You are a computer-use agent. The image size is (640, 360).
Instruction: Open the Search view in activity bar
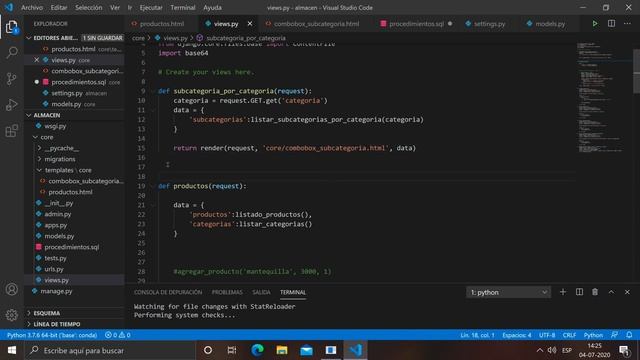point(12,53)
